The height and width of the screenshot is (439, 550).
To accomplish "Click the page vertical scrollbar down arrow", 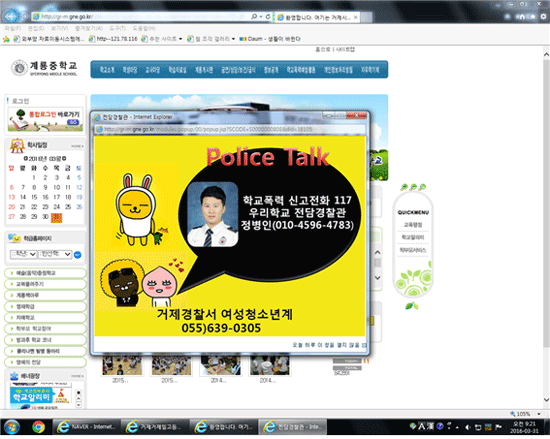I will 546,399.
